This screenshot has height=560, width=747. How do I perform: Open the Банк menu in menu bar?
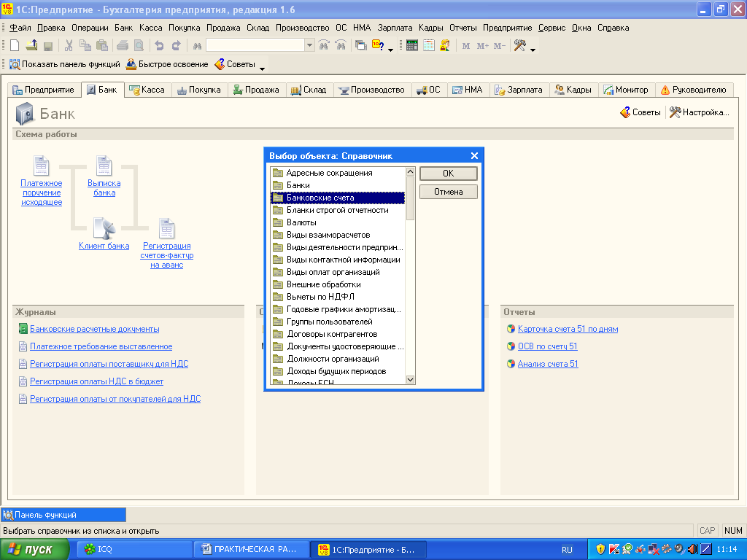click(x=123, y=28)
